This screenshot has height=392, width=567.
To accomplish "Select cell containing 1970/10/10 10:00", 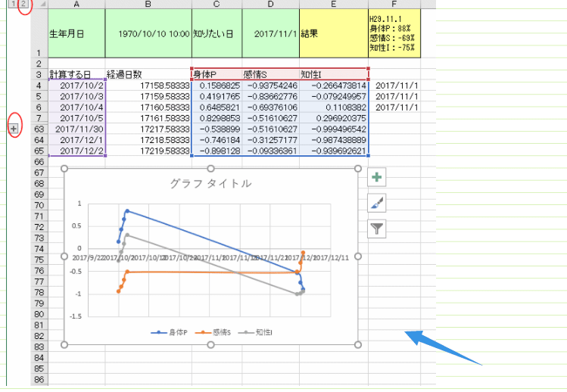I will coord(148,34).
